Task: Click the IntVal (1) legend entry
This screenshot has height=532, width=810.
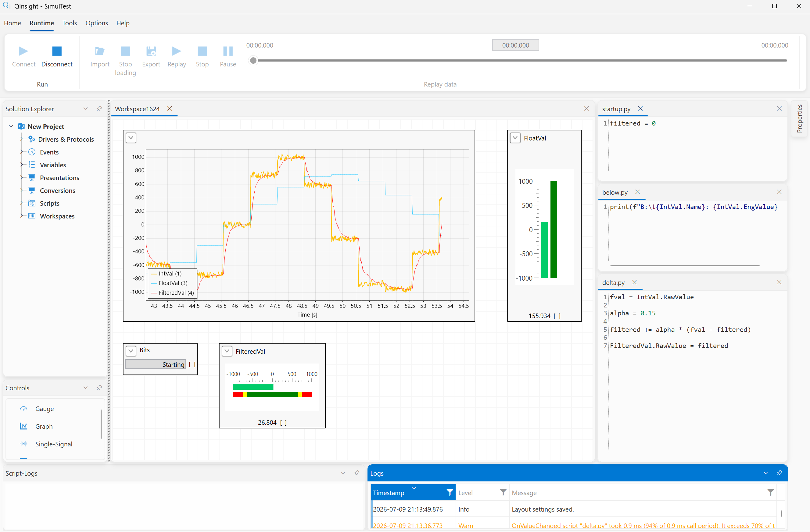Action: pyautogui.click(x=166, y=273)
